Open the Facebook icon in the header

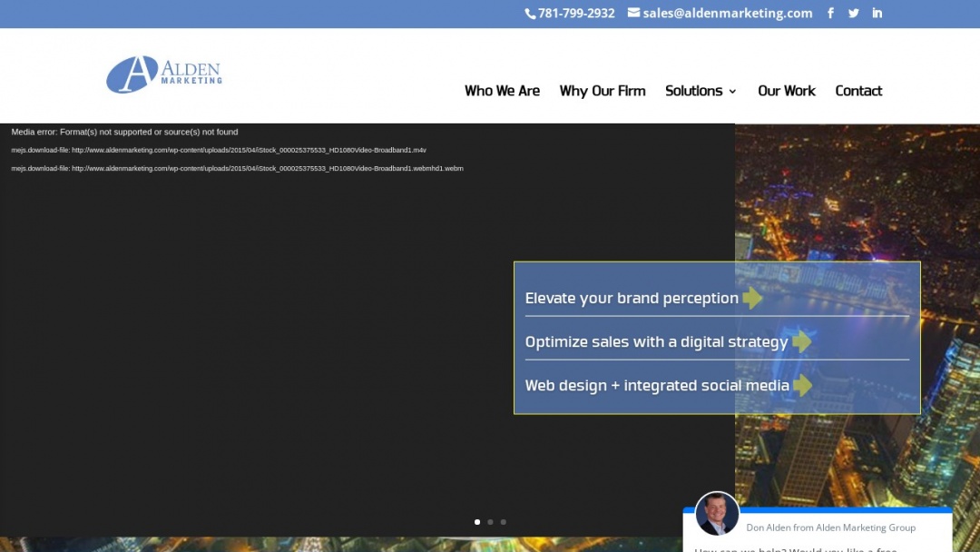click(x=830, y=13)
